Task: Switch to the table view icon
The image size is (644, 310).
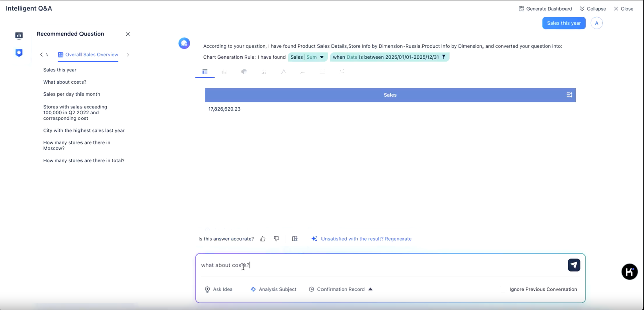Action: 205,72
